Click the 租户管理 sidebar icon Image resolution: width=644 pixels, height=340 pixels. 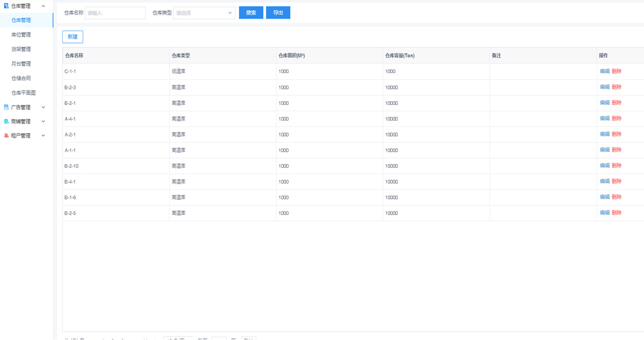point(6,135)
